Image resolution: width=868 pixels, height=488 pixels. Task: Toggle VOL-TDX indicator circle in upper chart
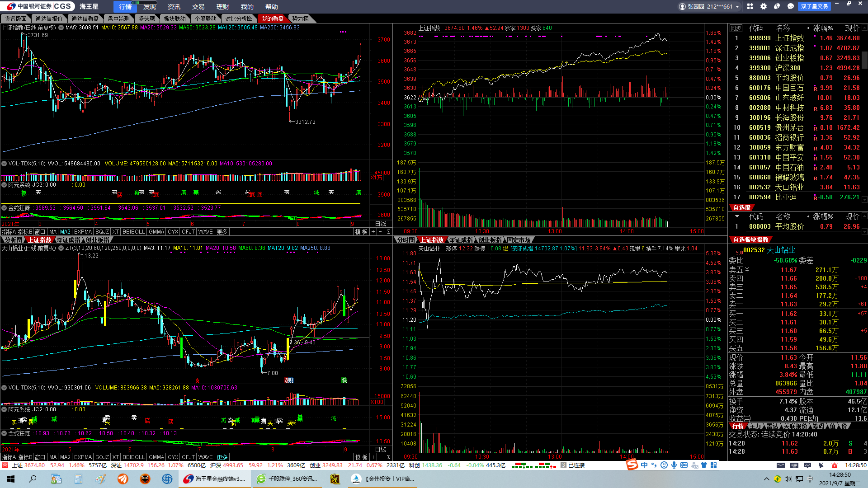(4, 164)
